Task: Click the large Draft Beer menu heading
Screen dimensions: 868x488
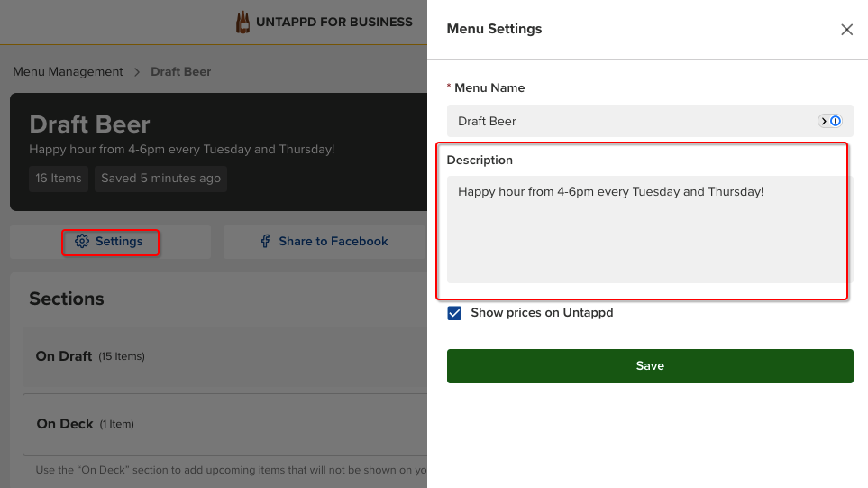Action: point(89,124)
